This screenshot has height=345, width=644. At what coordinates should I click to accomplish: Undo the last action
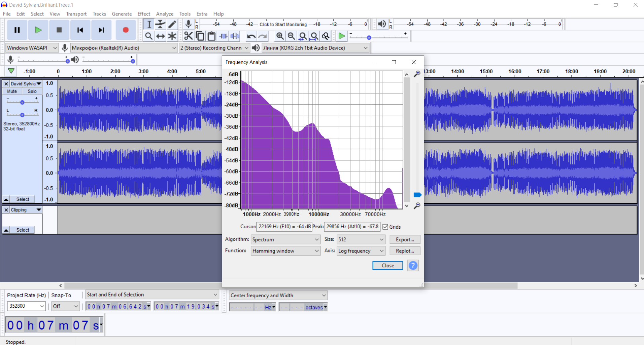(251, 36)
